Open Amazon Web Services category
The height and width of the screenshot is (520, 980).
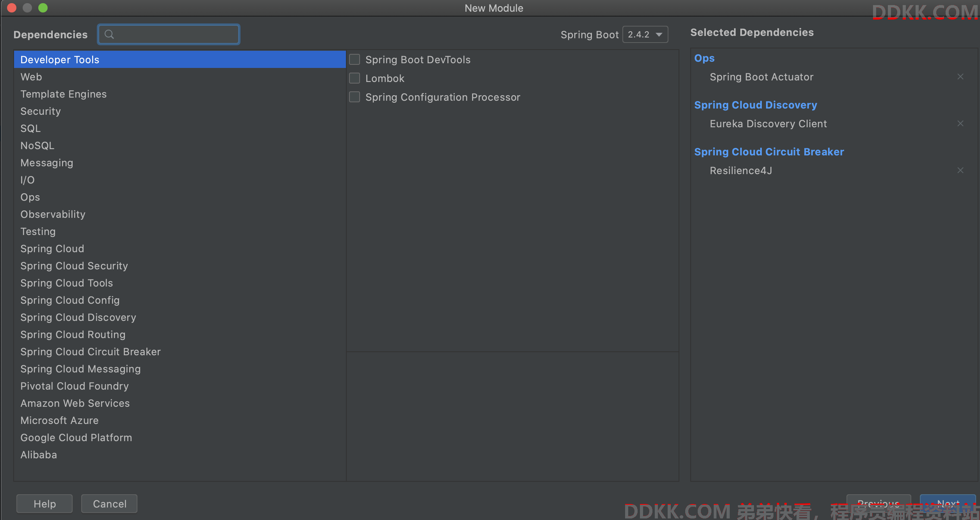pyautogui.click(x=180, y=403)
